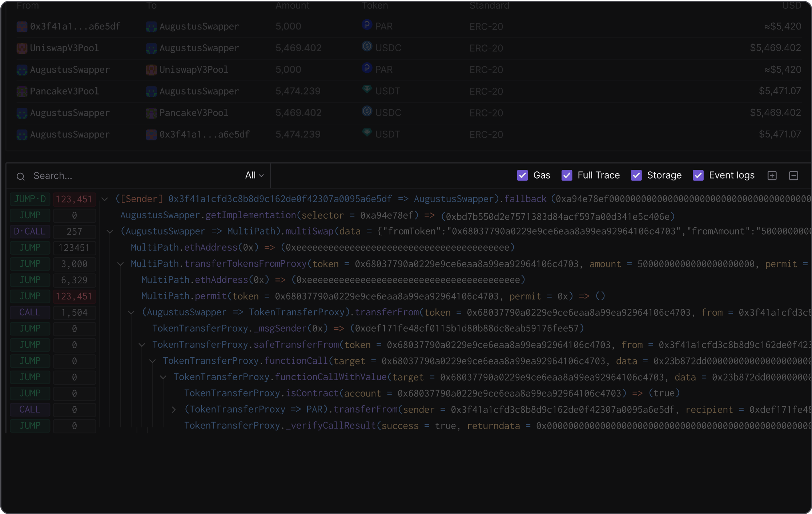Collapse the transferTokensFromProxy trace node

[120, 264]
